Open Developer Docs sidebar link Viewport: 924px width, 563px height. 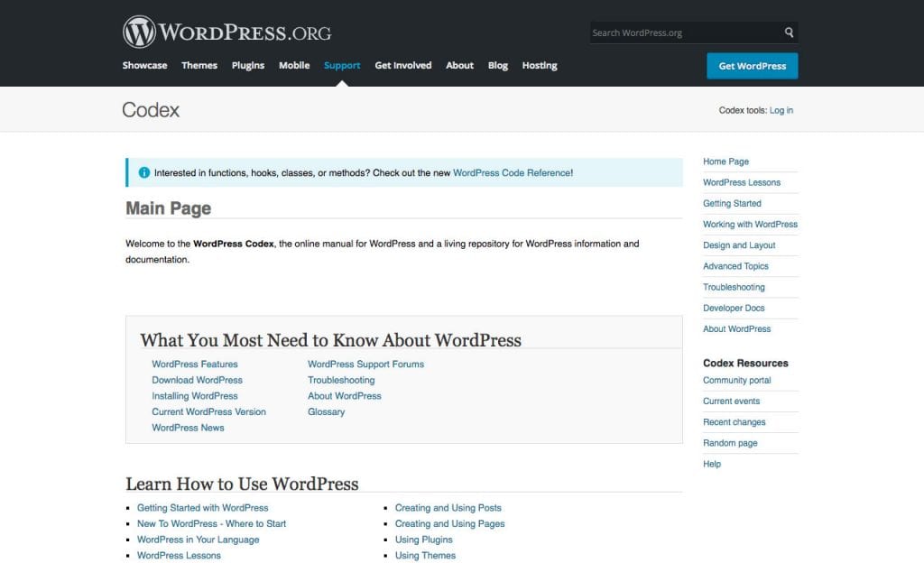733,308
